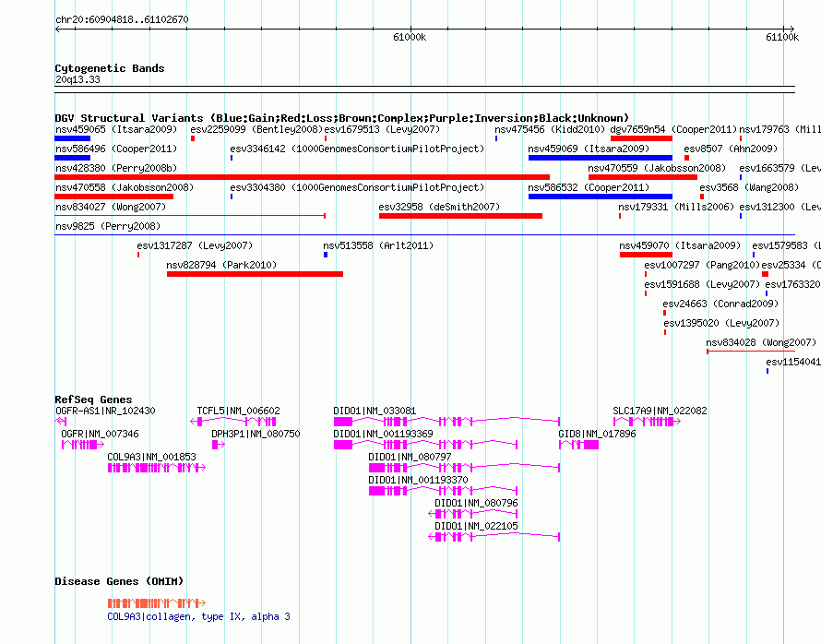This screenshot has width=821, height=644.
Task: Click nsv834028 (Wong2007) label
Action: point(761,342)
